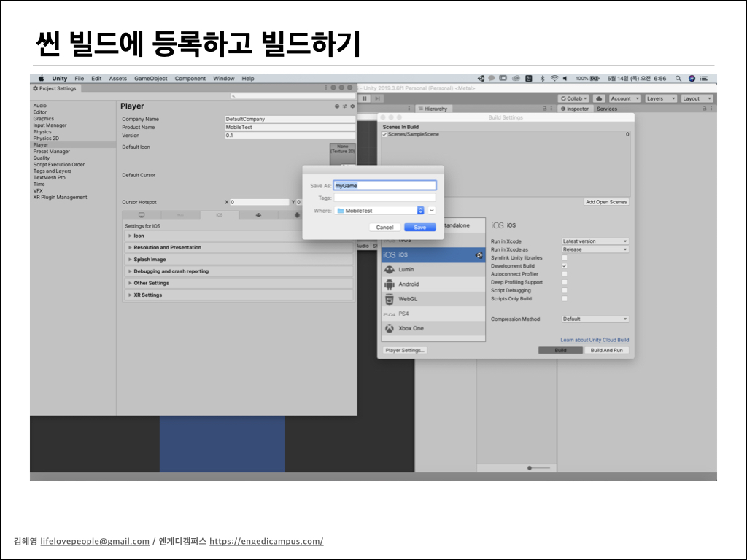
Task: Click the Project Settings window options dots
Action: tap(326, 87)
